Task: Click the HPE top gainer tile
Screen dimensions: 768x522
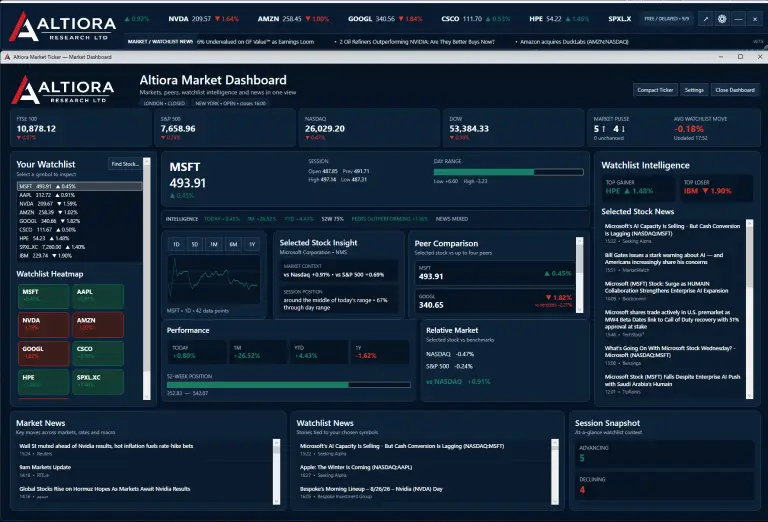Action: pyautogui.click(x=639, y=188)
